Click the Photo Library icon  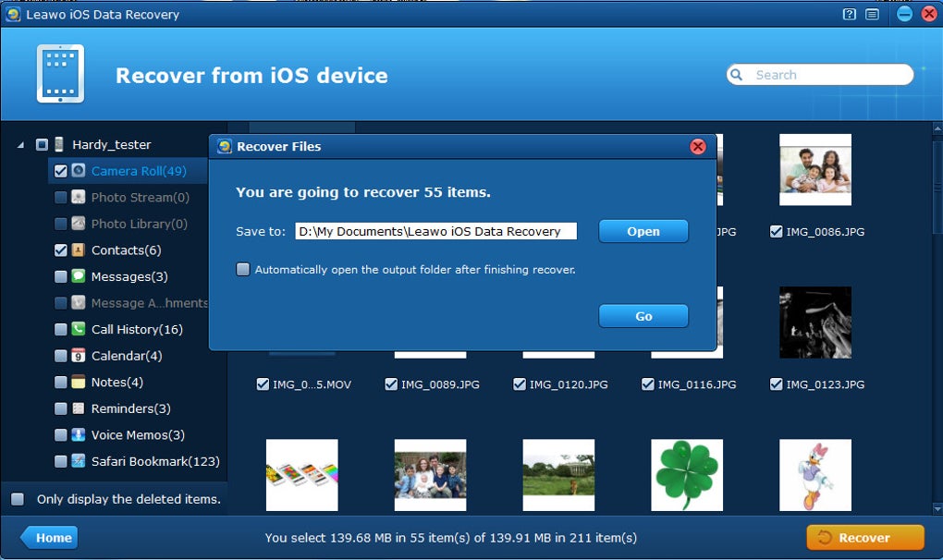click(79, 224)
